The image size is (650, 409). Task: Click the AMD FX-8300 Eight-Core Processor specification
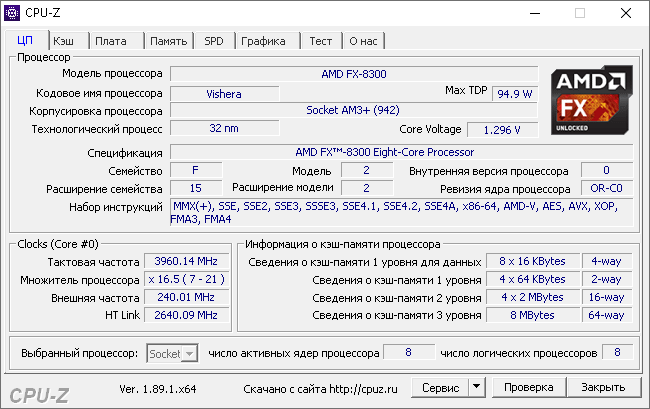tap(401, 152)
